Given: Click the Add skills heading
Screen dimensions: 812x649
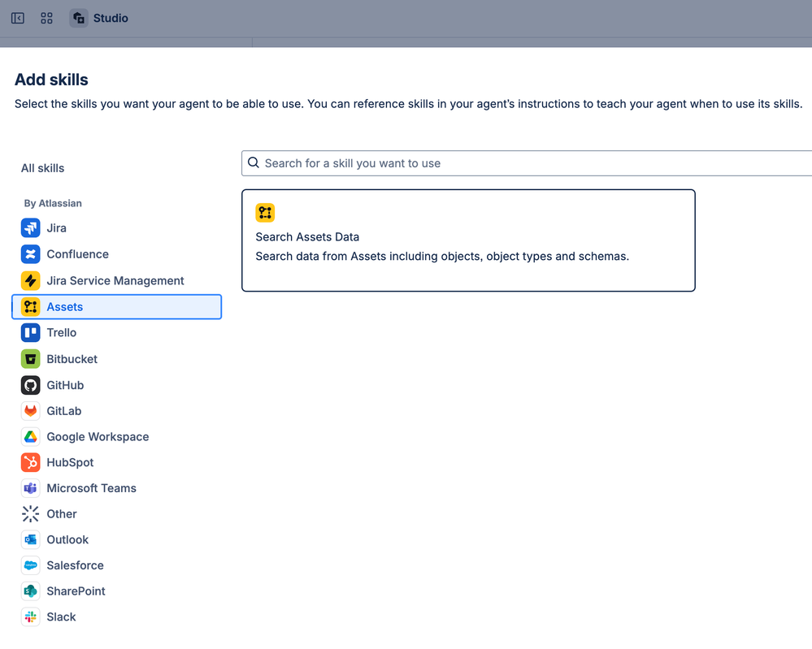Looking at the screenshot, I should pyautogui.click(x=51, y=80).
